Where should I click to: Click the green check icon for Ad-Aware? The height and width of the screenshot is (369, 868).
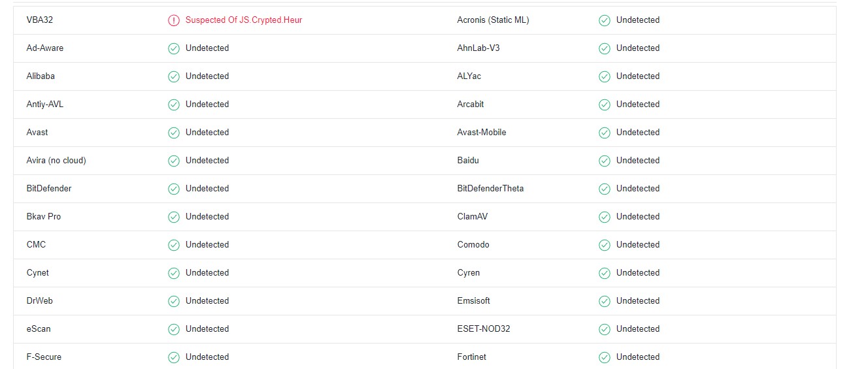174,48
